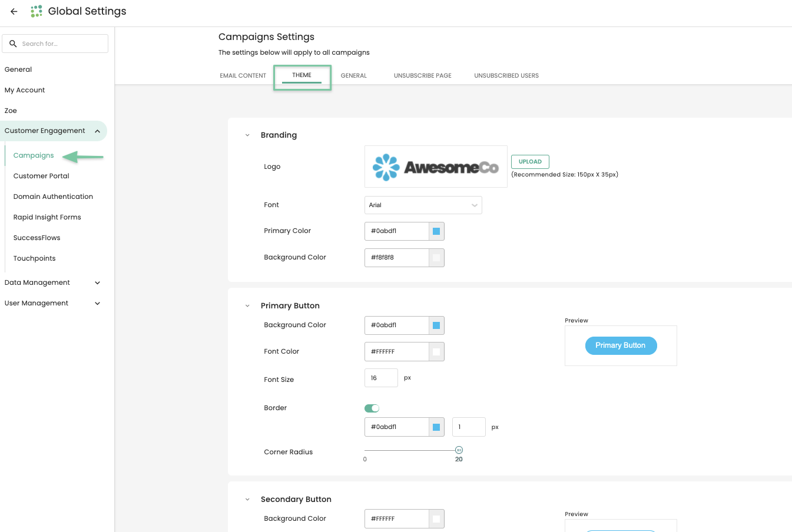
Task: Open the Font dropdown showing Arial
Action: click(x=423, y=205)
